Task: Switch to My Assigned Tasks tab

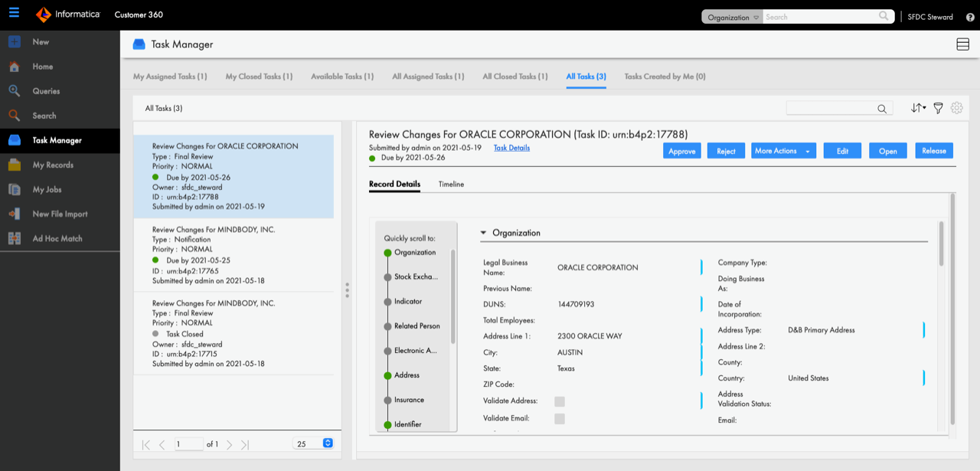Action: click(x=170, y=77)
